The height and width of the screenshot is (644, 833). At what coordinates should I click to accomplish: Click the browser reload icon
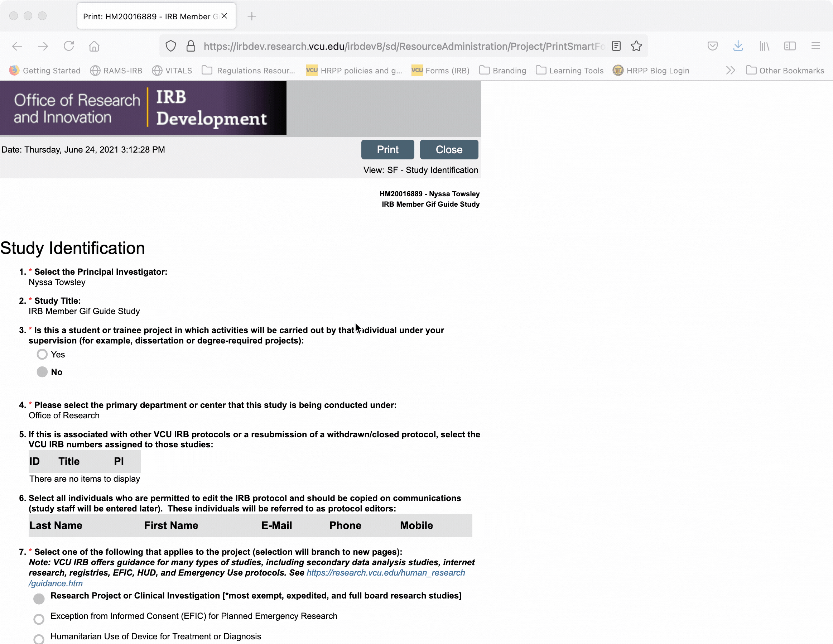[69, 46]
